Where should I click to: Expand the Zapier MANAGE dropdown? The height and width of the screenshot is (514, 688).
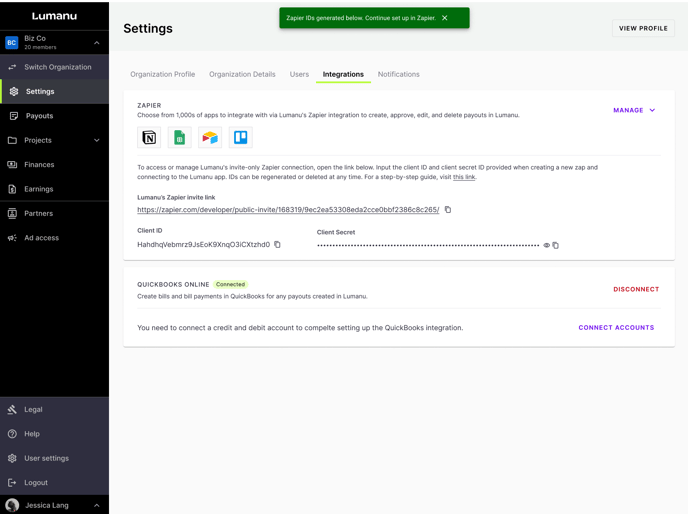[634, 110]
